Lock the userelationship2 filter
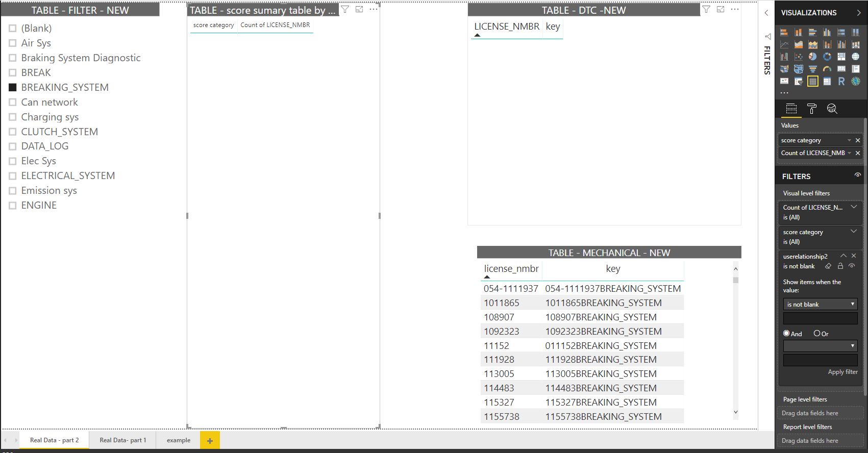868x453 pixels. coord(840,266)
